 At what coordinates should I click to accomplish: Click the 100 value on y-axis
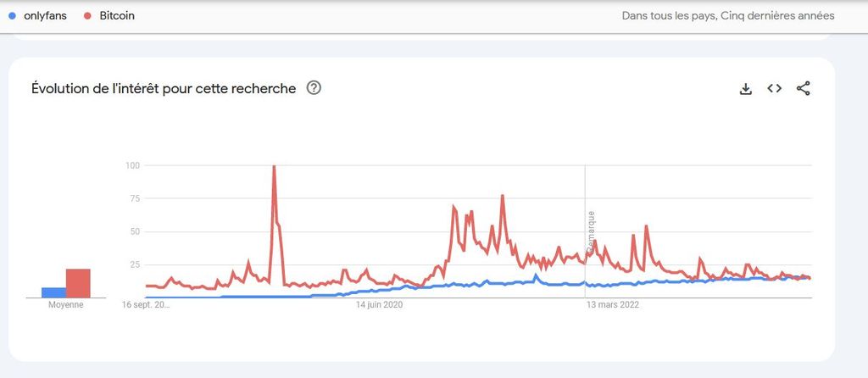(131, 165)
